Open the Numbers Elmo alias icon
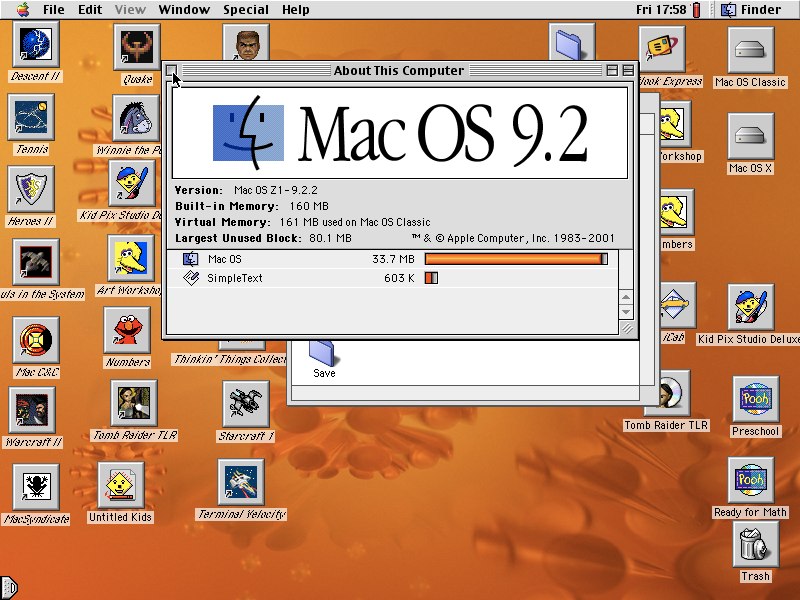This screenshot has height=600, width=800. (x=127, y=330)
